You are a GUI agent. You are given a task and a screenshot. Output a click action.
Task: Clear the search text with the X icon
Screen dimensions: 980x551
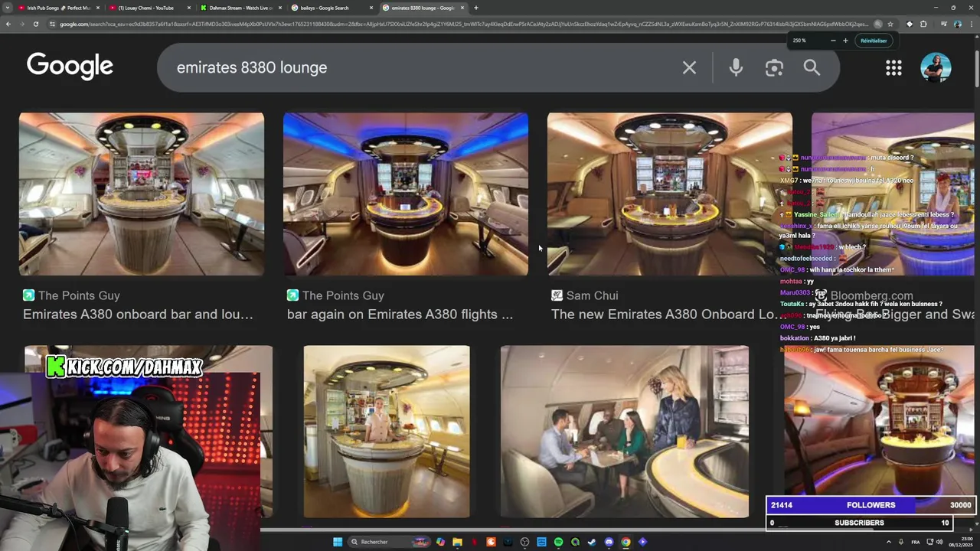pyautogui.click(x=689, y=67)
